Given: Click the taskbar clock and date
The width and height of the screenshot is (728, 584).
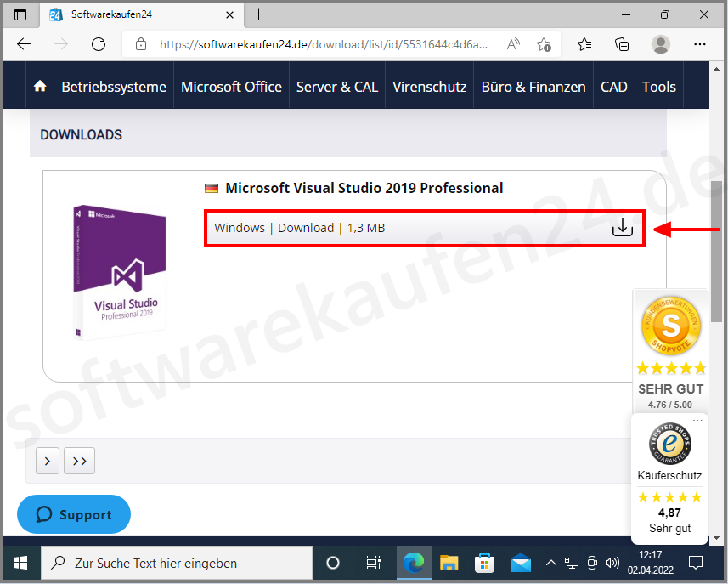Looking at the screenshot, I should [x=651, y=563].
